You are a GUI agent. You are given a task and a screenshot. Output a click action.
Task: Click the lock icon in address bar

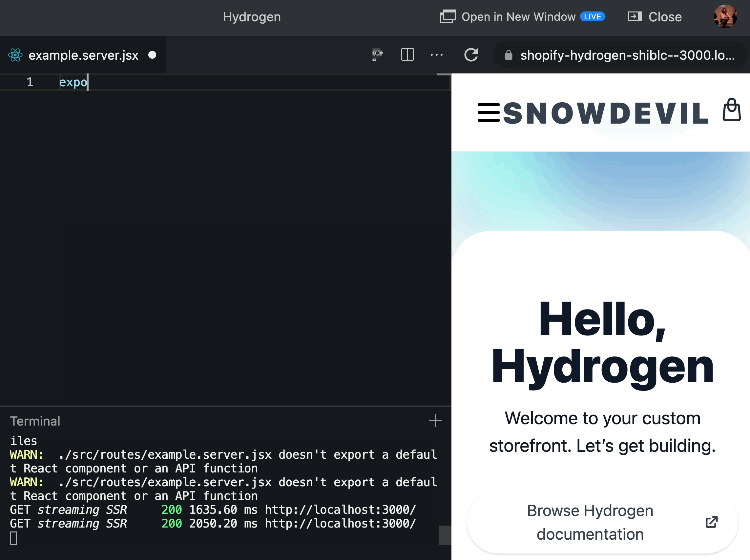pyautogui.click(x=508, y=55)
